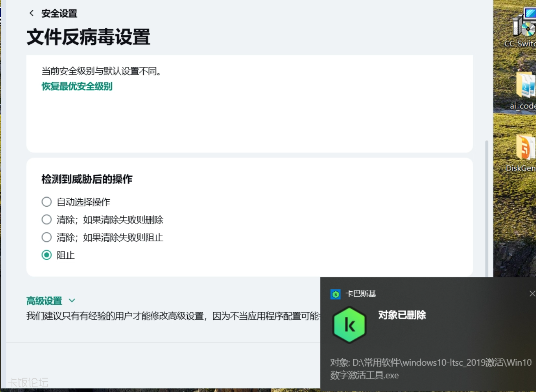Screen dimensions: 536x392
Task: Click the chevron next to 高级设置
Action: tap(72, 300)
